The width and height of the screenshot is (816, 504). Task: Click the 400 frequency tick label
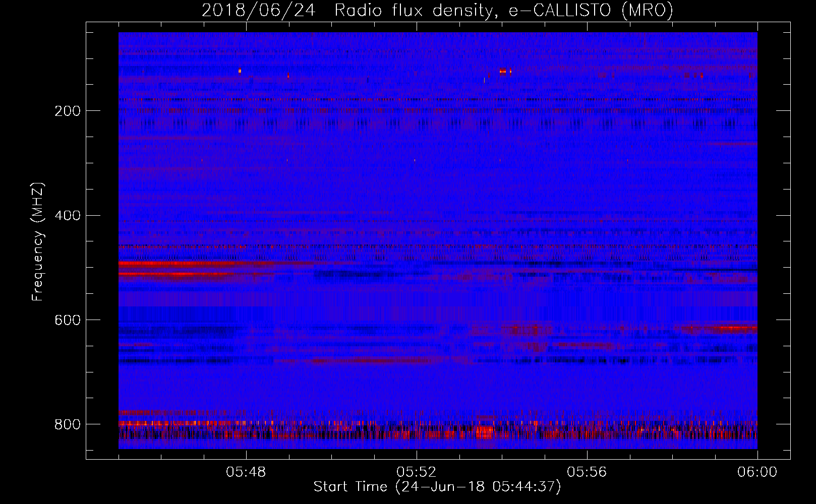click(68, 216)
